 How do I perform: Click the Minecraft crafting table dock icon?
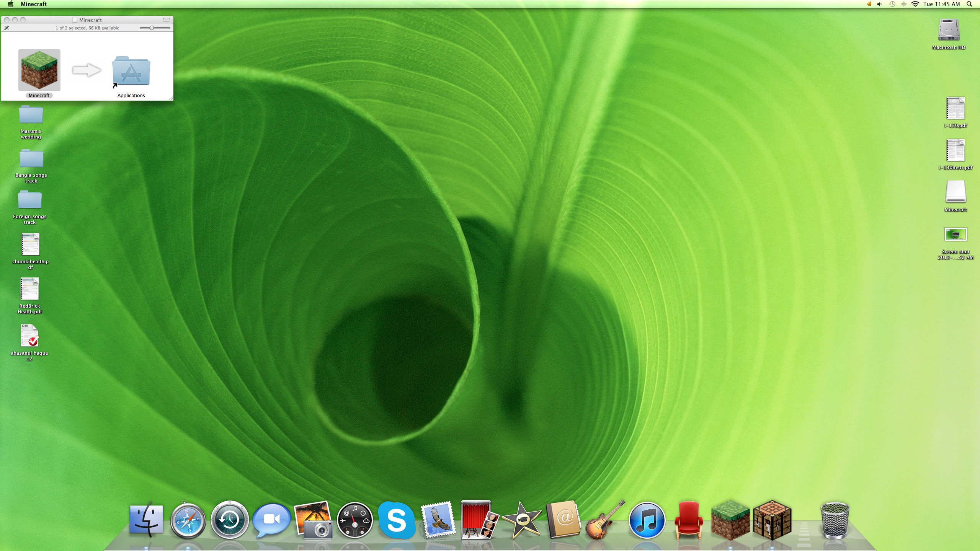point(772,520)
